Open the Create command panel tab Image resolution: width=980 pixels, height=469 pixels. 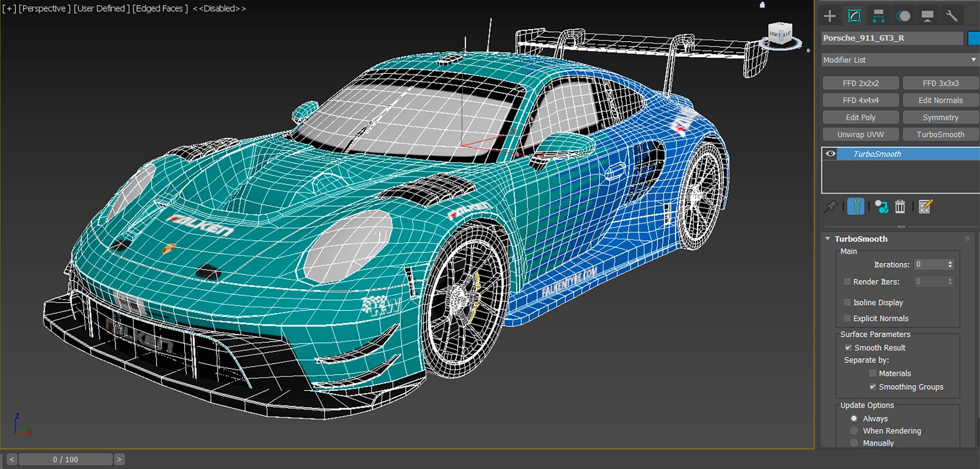coord(830,16)
